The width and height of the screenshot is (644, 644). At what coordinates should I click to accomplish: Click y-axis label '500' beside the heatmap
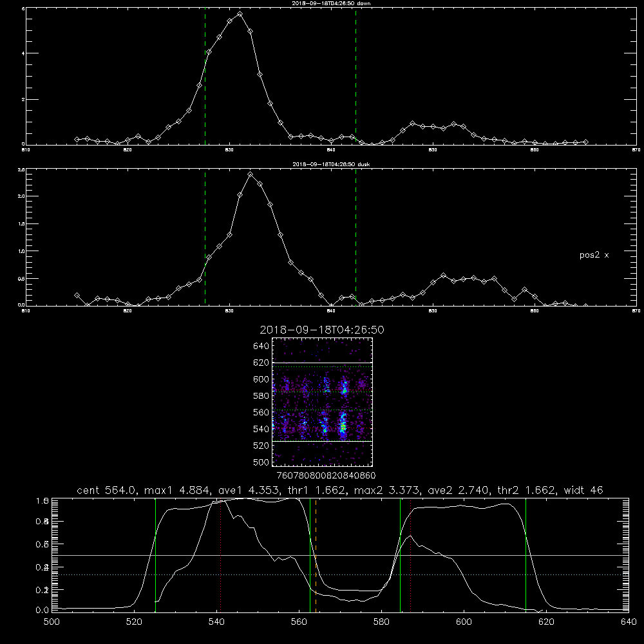(x=261, y=462)
